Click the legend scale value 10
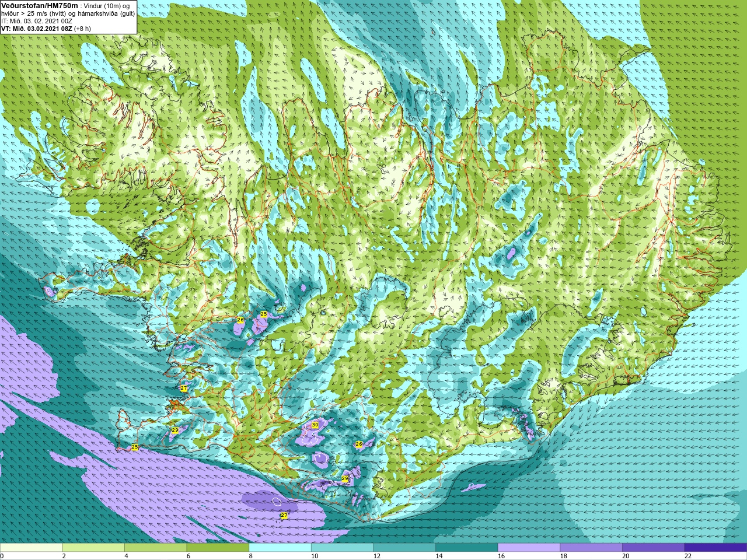Screen dimensions: 747x560 [315, 556]
